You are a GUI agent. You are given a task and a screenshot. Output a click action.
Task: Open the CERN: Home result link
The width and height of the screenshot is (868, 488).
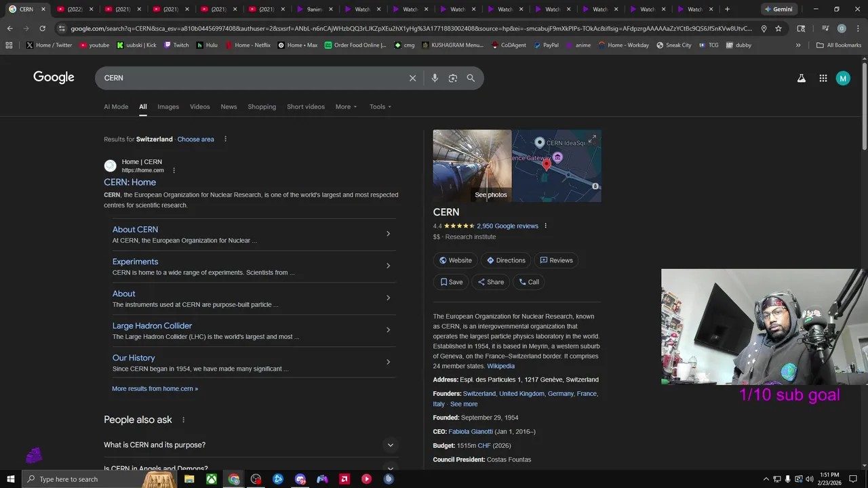coord(130,182)
